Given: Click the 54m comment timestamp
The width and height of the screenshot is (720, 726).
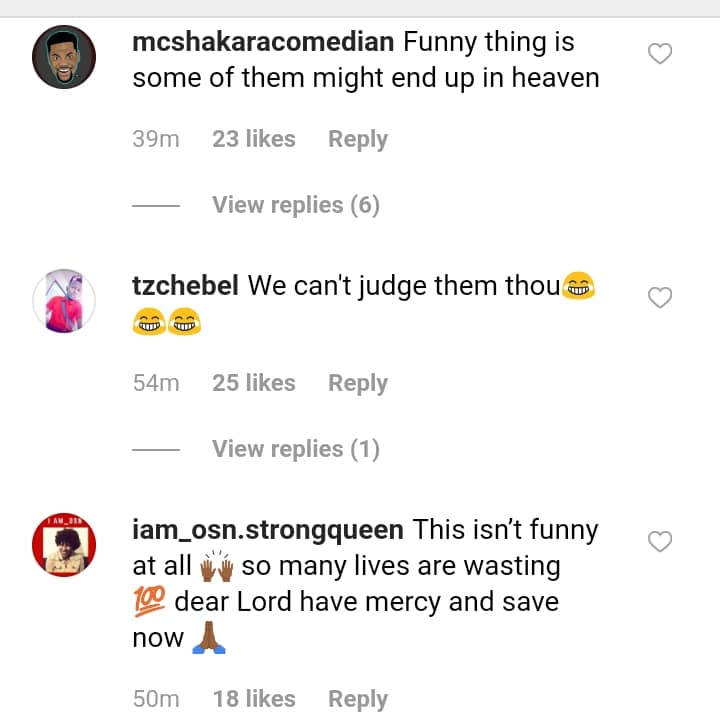Looking at the screenshot, I should point(155,383).
